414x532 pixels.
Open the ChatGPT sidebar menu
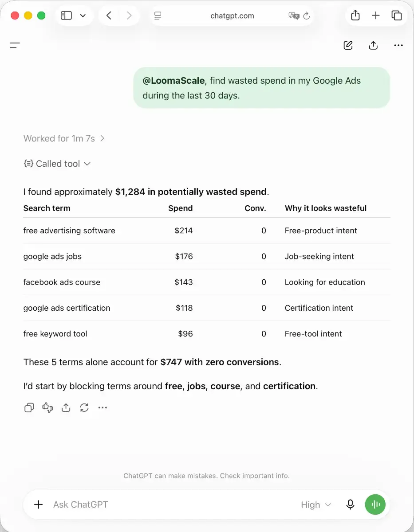pos(15,45)
